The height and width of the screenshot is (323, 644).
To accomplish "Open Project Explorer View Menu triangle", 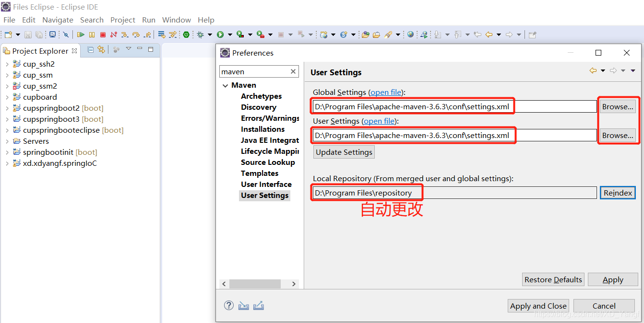I will tap(128, 49).
